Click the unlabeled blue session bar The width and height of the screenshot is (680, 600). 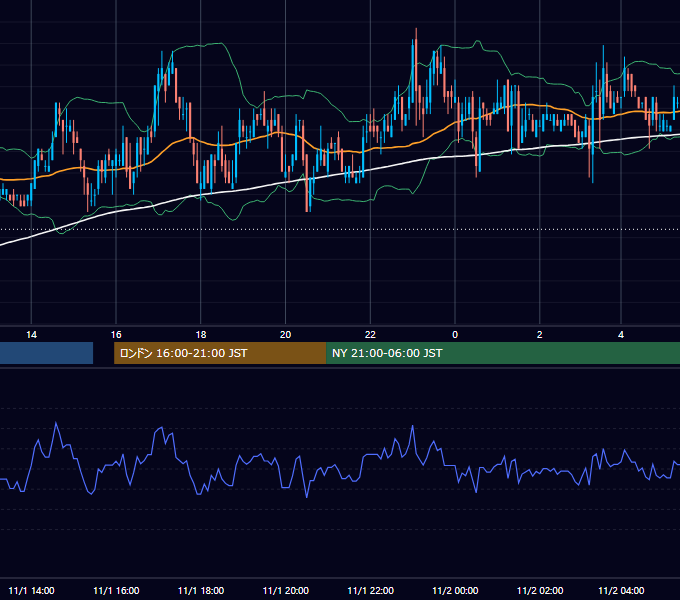(46, 353)
